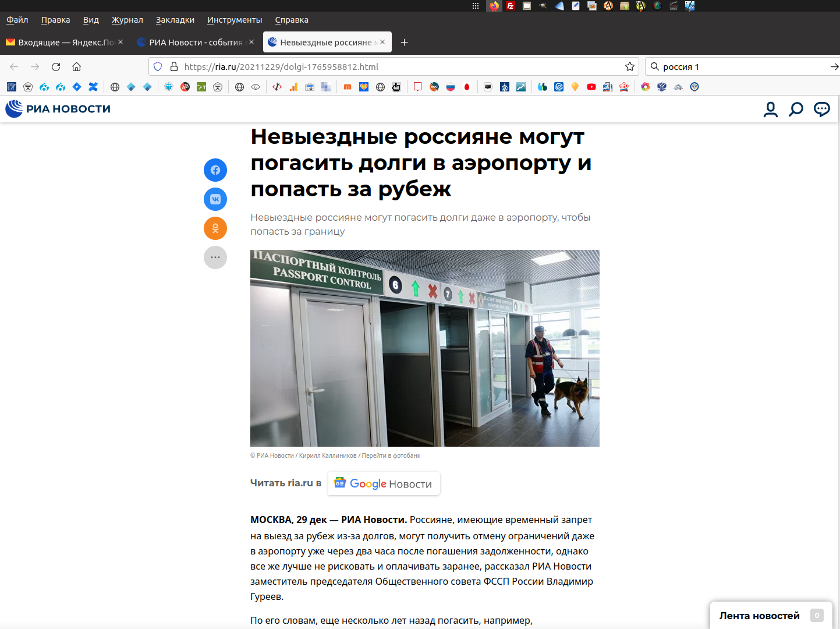Open the YouTube bookmark icon
840x629 pixels.
(x=591, y=87)
